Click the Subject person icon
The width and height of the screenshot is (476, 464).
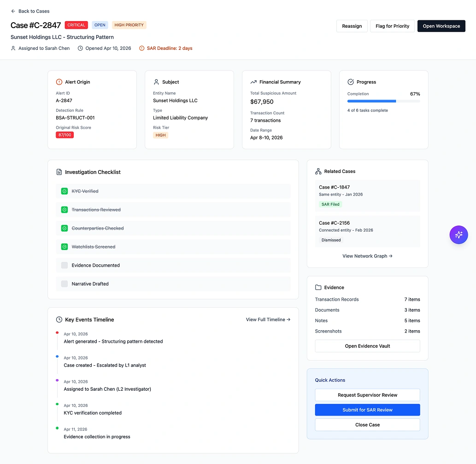click(x=156, y=82)
